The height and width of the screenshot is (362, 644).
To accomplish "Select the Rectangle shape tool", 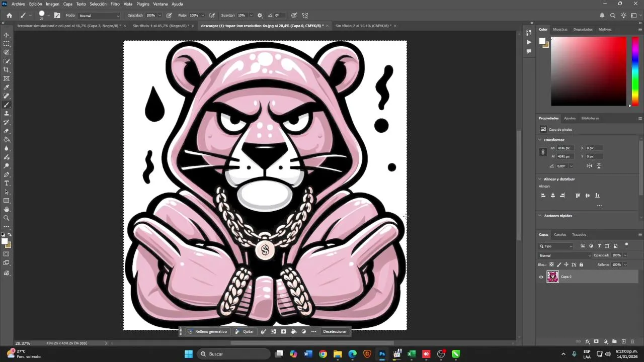I will [7, 201].
